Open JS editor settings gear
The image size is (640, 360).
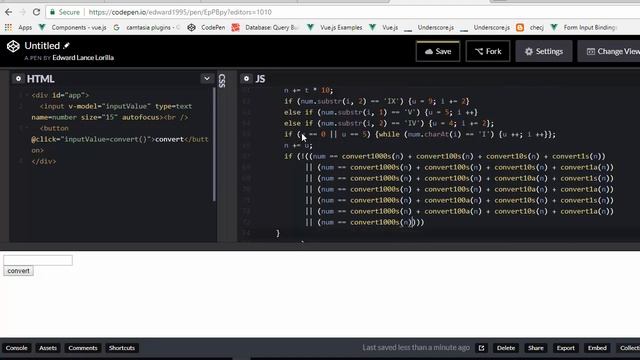coord(246,78)
